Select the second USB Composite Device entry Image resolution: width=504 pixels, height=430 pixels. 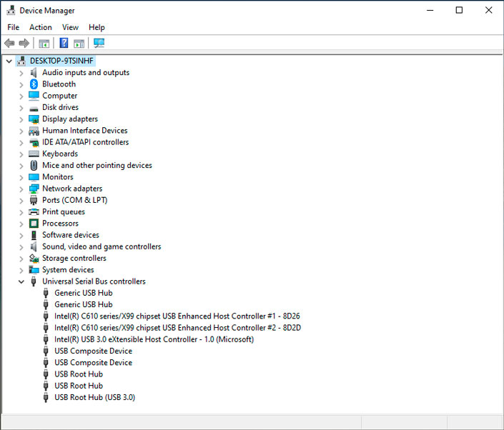[x=93, y=363]
